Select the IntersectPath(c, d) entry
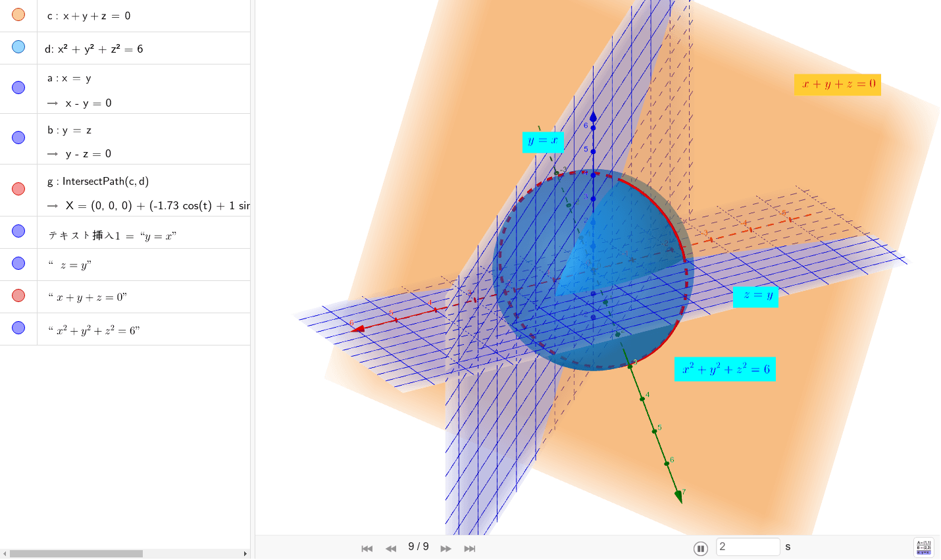This screenshot has height=560, width=941. pos(106,181)
